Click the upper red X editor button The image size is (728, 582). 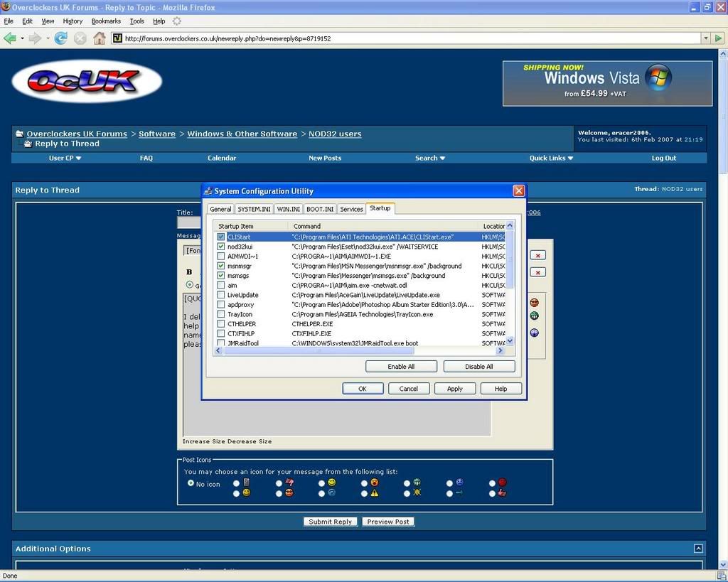pyautogui.click(x=537, y=255)
